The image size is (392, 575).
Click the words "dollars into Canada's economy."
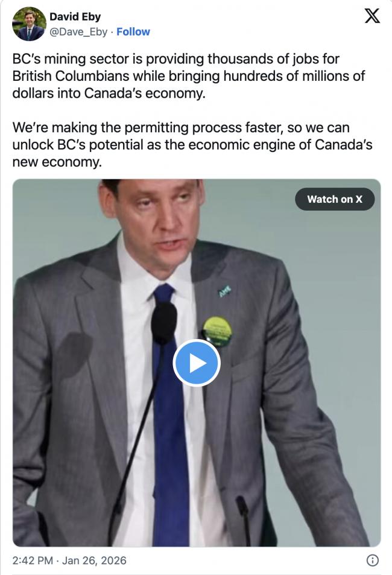pyautogui.click(x=109, y=93)
